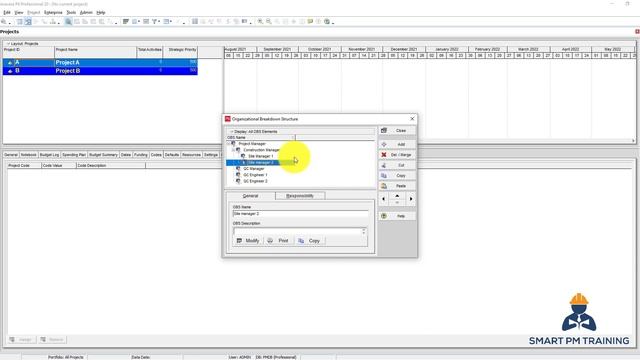
Task: Click the Code Description column header
Action: click(111, 165)
